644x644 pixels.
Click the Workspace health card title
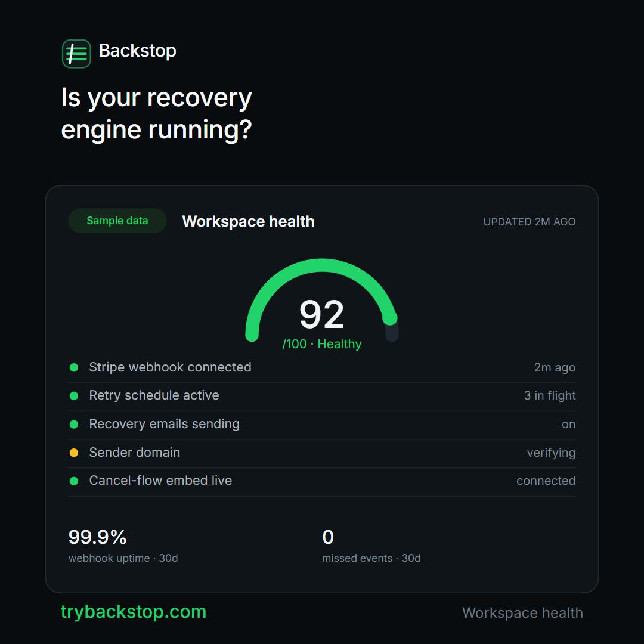(x=248, y=221)
